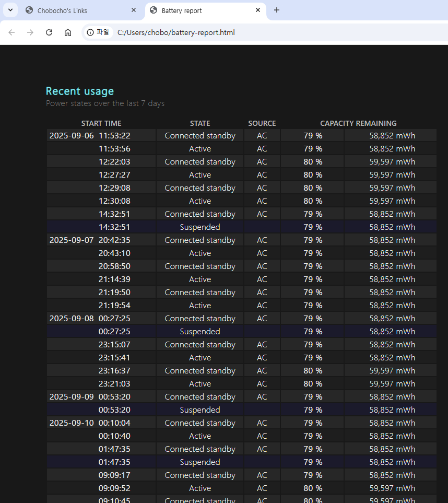Screen dimensions: 448x503
Task: Click the 20:58:50 start time
Action: [114, 266]
